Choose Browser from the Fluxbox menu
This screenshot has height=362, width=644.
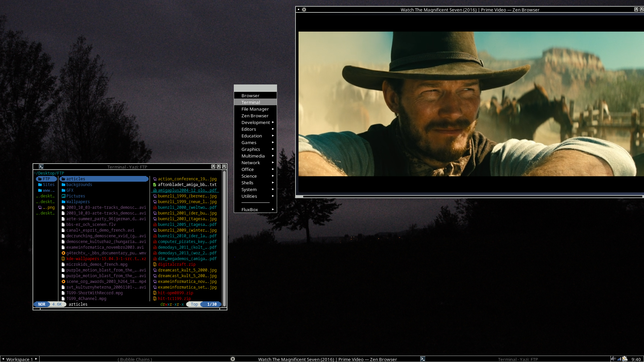tap(255, 96)
